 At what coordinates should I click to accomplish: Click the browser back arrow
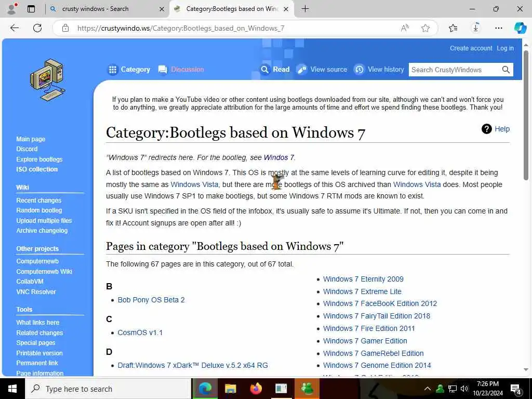[14, 28]
